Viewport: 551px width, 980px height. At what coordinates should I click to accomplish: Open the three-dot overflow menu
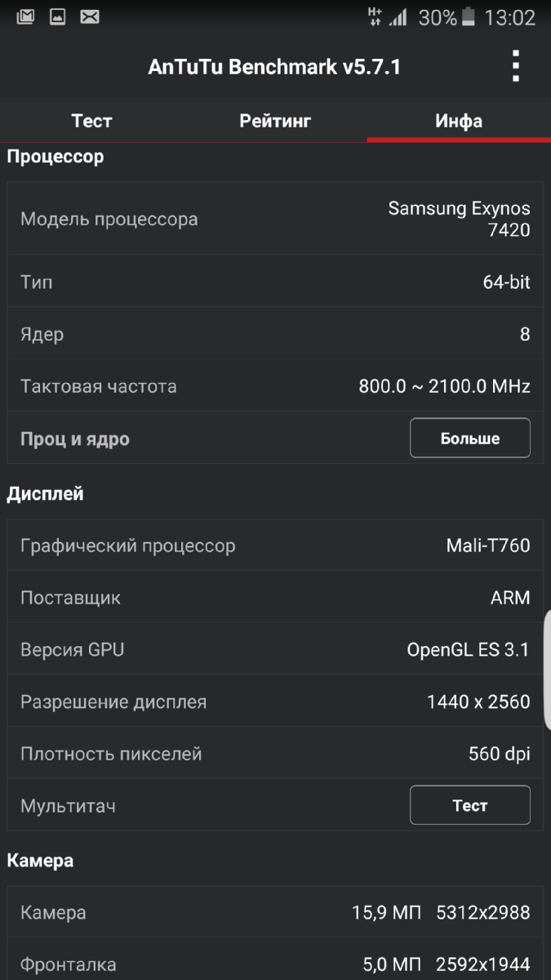(x=515, y=66)
